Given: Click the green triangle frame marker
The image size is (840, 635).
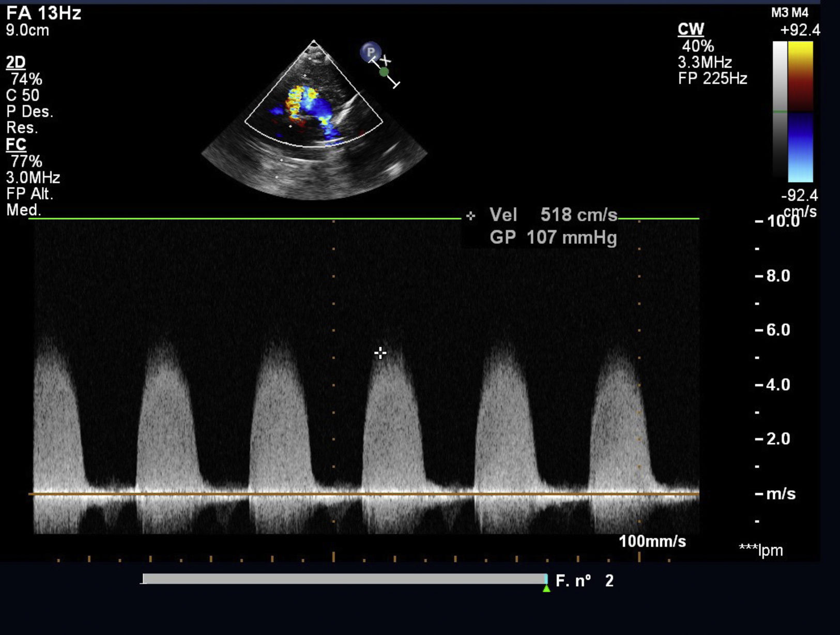Looking at the screenshot, I should coord(546,588).
